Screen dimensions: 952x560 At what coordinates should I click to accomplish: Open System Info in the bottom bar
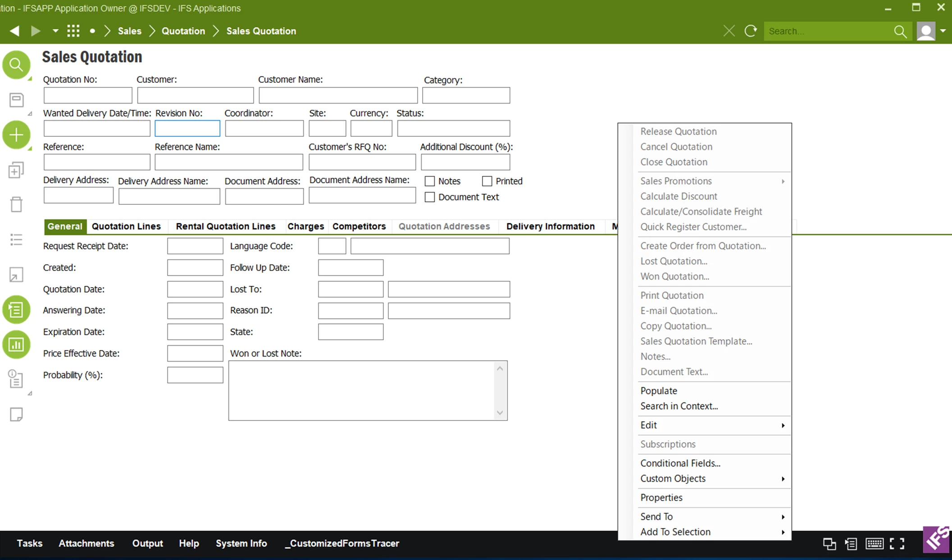pyautogui.click(x=241, y=543)
